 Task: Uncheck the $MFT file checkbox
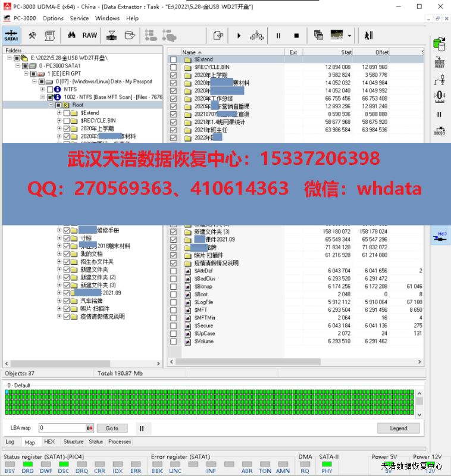[x=174, y=310]
